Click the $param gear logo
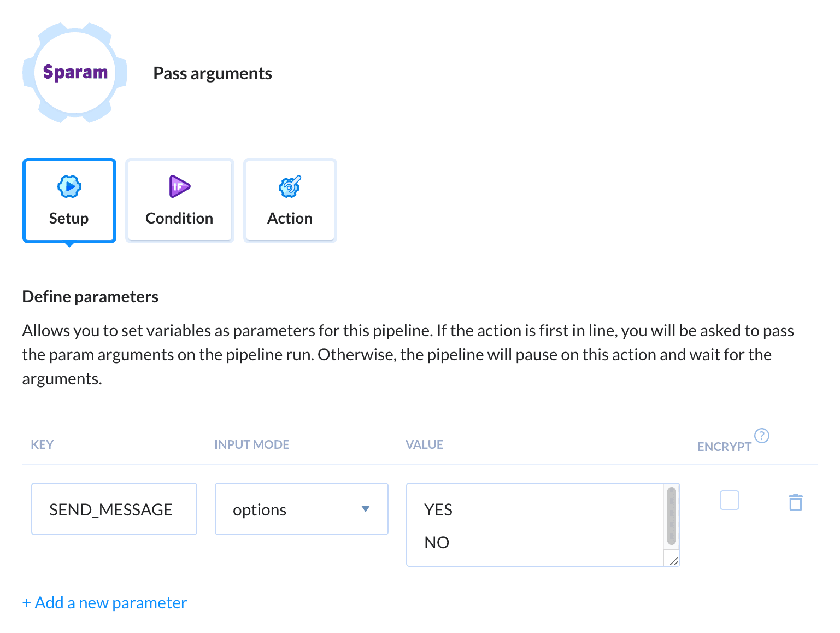 coord(75,73)
